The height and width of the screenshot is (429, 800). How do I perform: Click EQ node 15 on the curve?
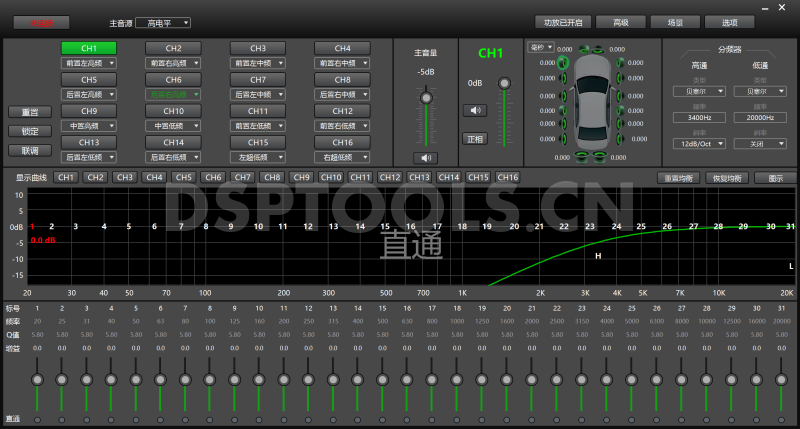[385, 226]
